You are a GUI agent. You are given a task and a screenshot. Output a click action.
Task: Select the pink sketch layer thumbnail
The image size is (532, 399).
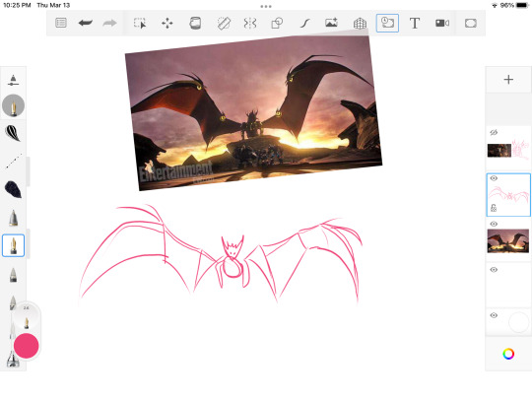click(508, 195)
